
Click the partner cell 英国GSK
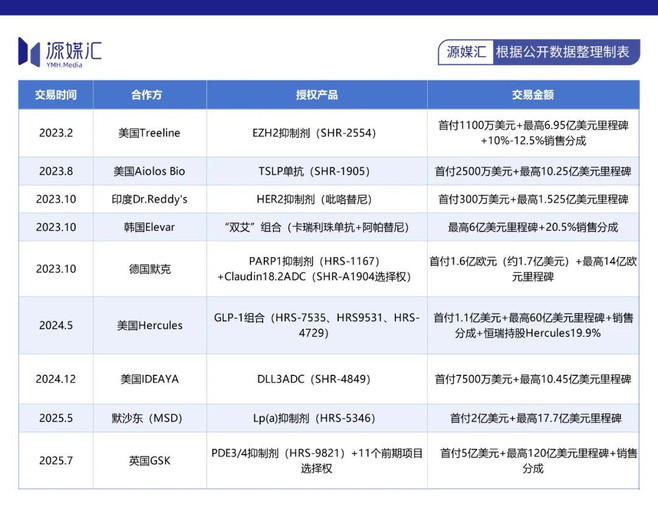point(149,460)
